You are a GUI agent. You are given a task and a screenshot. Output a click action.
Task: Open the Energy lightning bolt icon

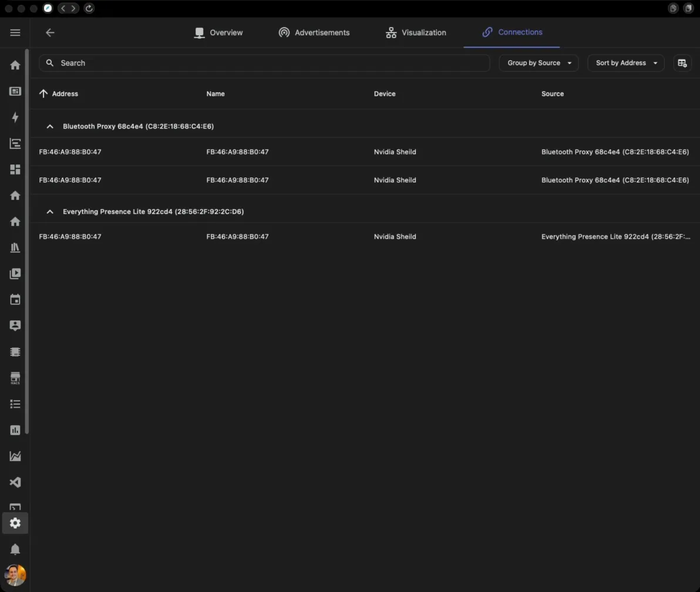pos(15,117)
